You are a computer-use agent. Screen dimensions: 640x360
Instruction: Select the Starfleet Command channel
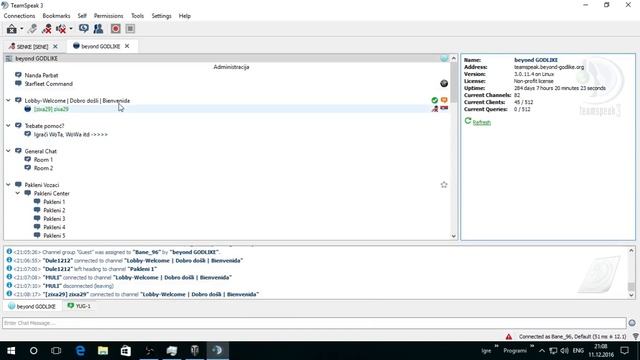[x=48, y=84]
